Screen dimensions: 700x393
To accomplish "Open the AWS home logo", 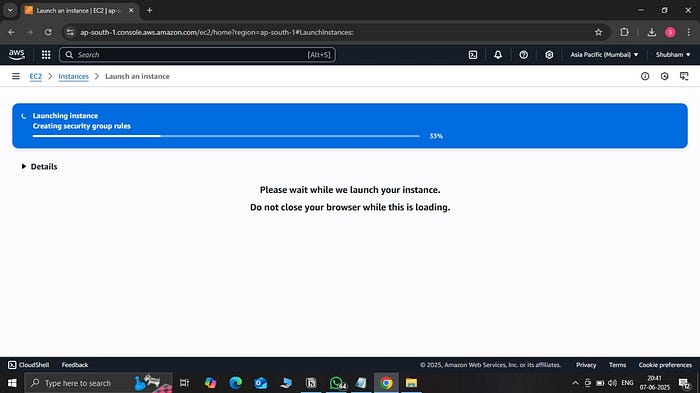I will click(17, 54).
